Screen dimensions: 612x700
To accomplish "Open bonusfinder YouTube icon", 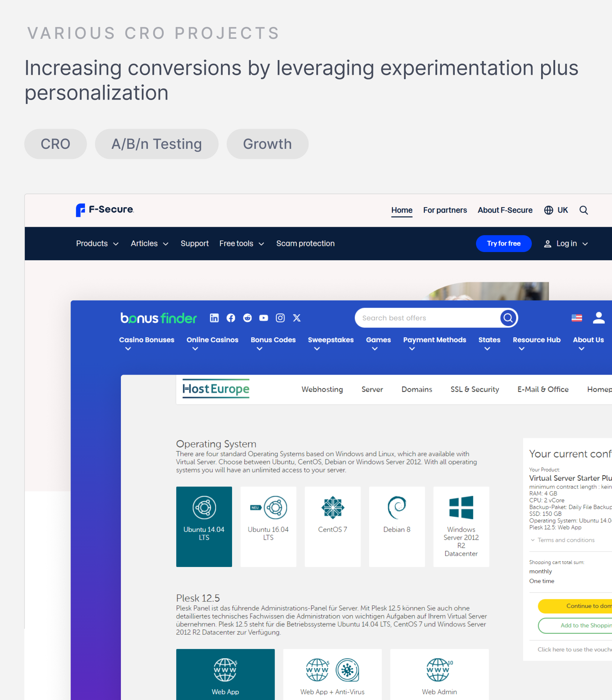I will click(x=264, y=318).
